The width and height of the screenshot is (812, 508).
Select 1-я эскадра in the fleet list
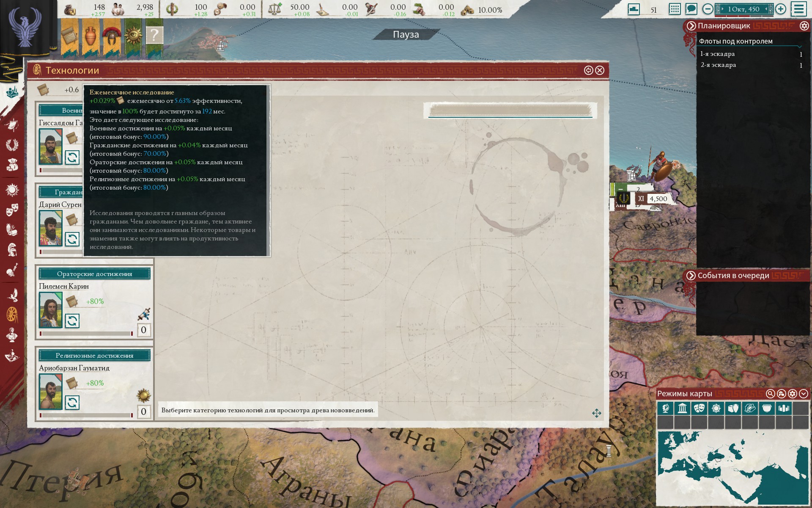(x=751, y=54)
